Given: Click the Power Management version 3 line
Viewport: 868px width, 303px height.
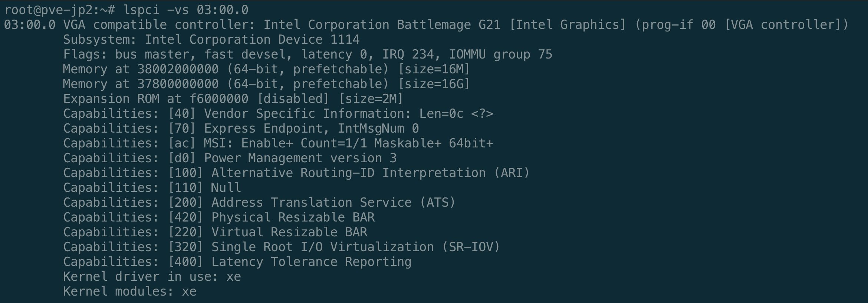Looking at the screenshot, I should pos(300,158).
